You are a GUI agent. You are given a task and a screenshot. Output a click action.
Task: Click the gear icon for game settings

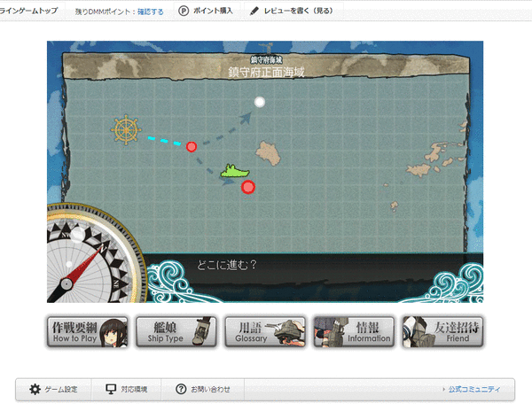(35, 389)
